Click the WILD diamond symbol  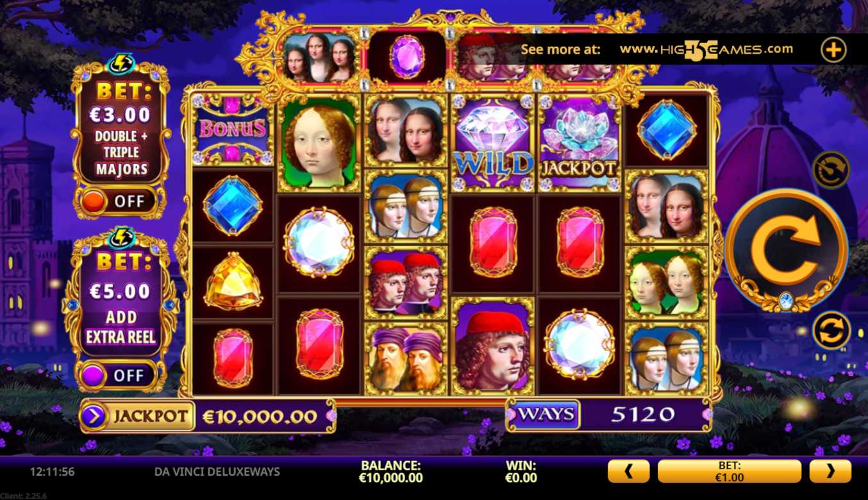tap(493, 142)
